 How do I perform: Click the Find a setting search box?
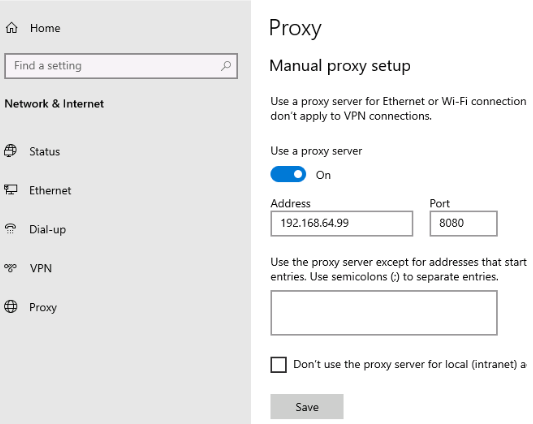tap(121, 66)
